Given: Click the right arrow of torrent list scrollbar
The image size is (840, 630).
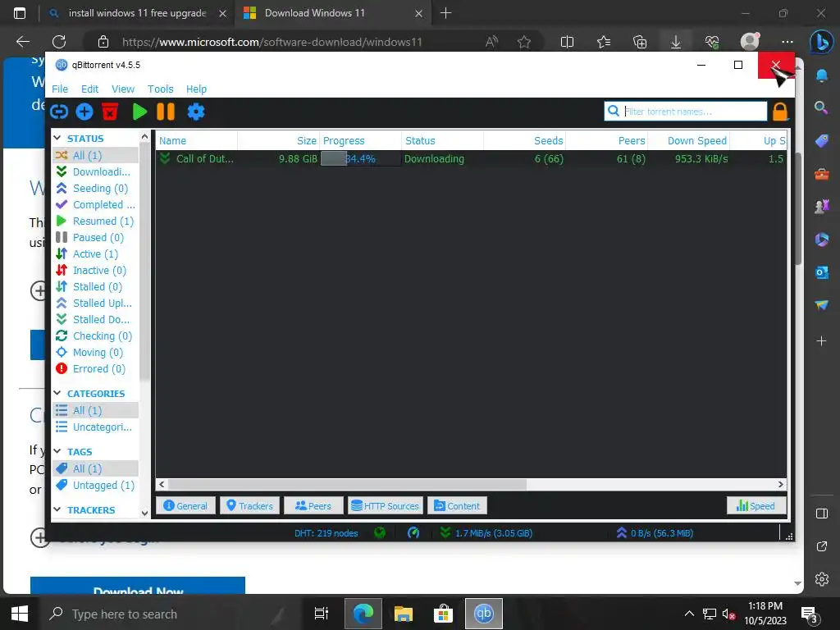Looking at the screenshot, I should 781,484.
